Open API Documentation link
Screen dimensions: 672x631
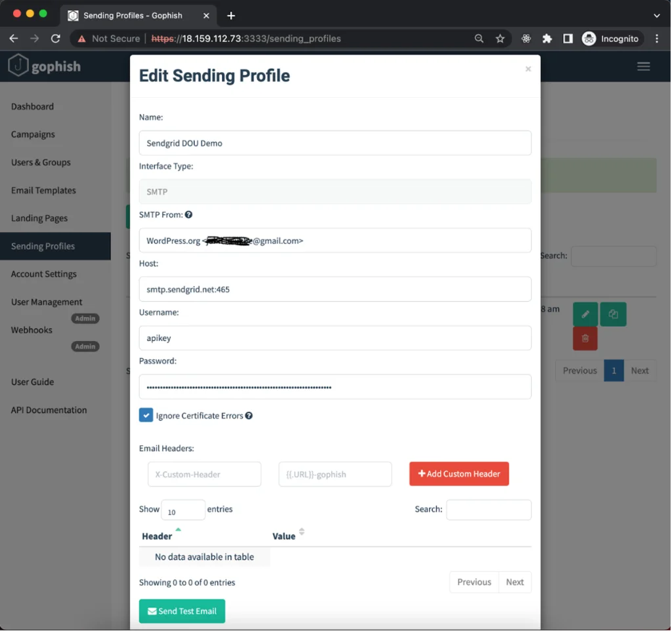click(49, 410)
